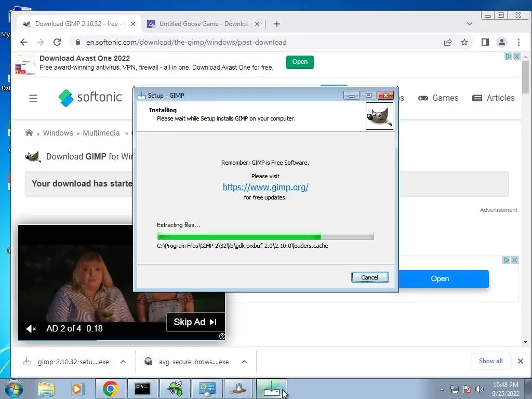532x399 pixels.
Task: Click the taskbar clock
Action: tap(506, 389)
